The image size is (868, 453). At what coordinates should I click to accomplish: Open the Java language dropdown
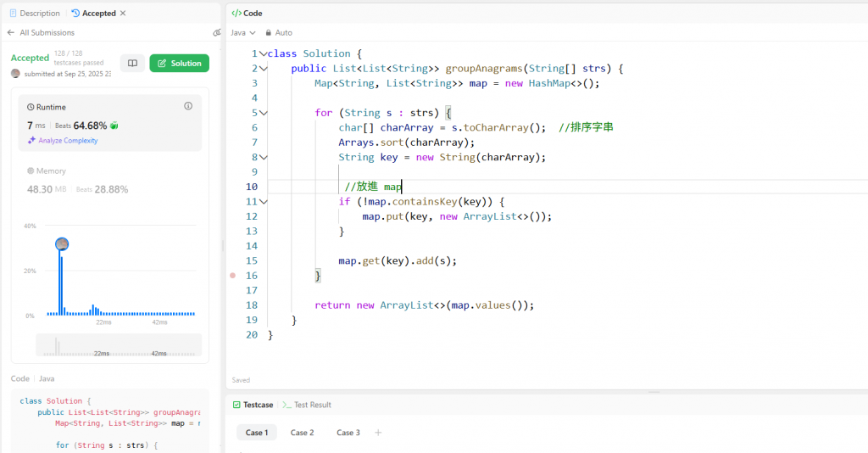pos(243,33)
